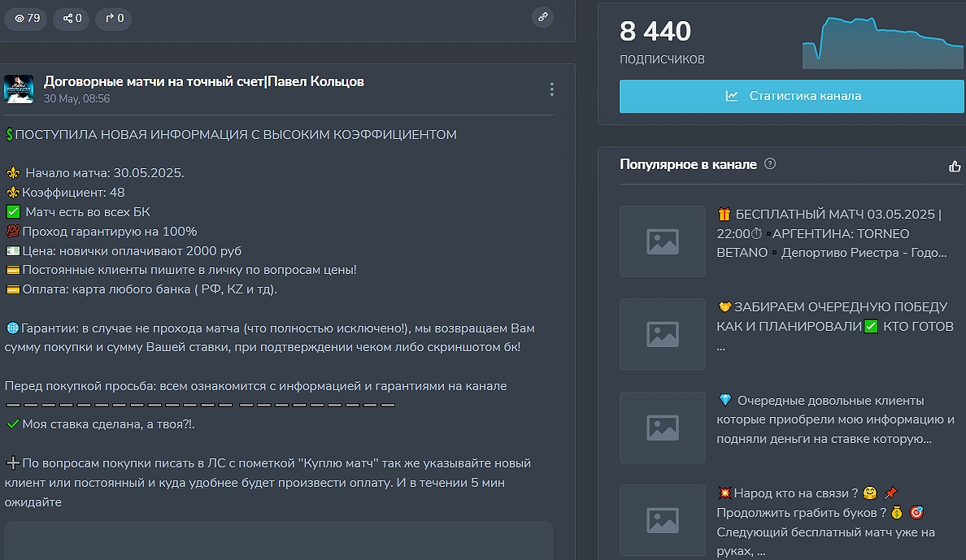Open popular post Народ кто на связи
Image resolution: width=966 pixels, height=560 pixels.
(825, 523)
